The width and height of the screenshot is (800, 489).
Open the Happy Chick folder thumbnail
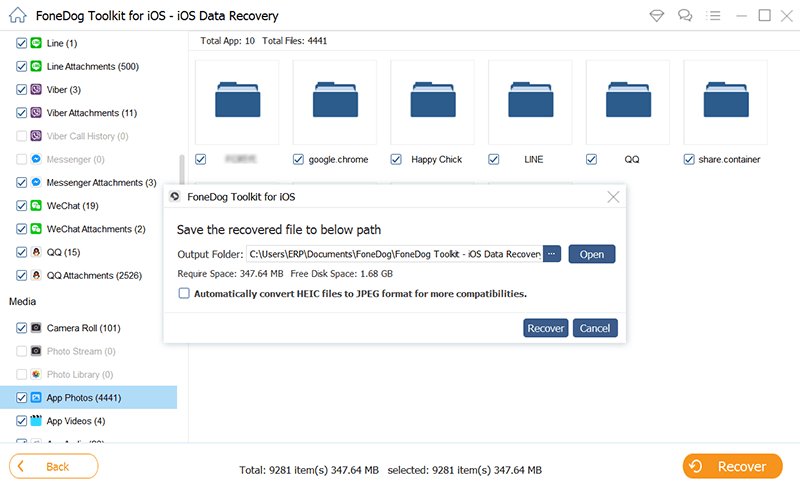[x=433, y=102]
